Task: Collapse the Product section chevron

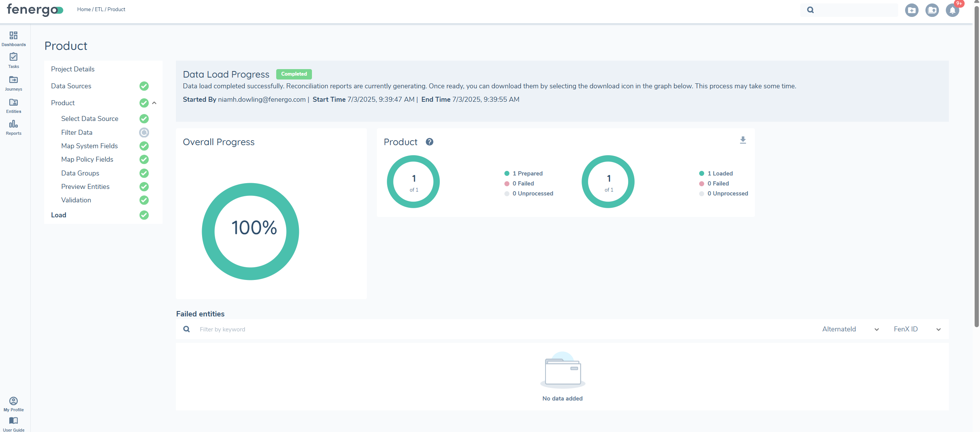Action: coord(154,103)
